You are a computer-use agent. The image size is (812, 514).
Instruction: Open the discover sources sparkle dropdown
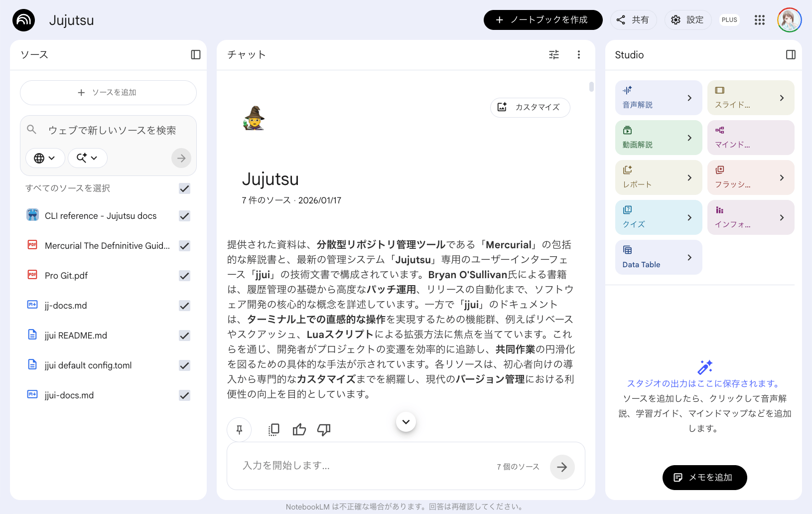pyautogui.click(x=87, y=158)
